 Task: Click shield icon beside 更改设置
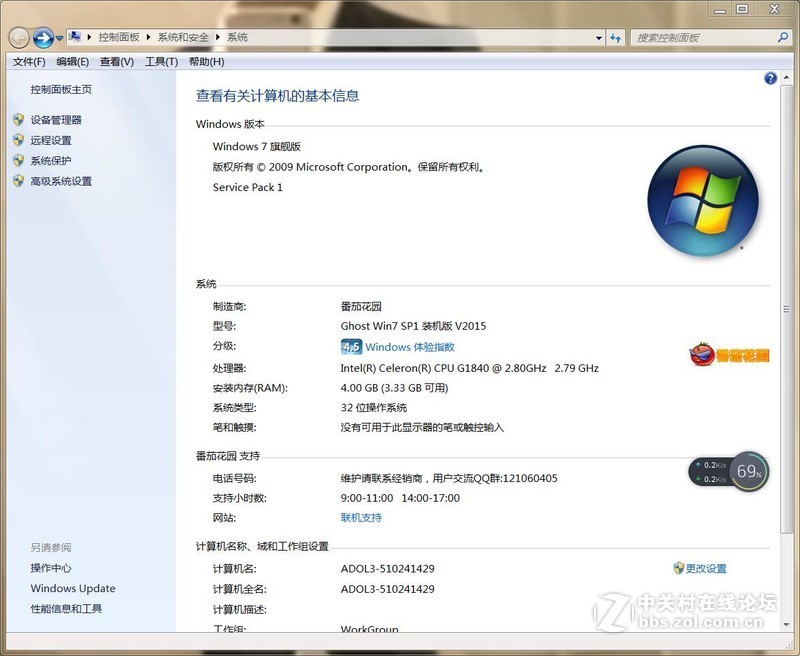pyautogui.click(x=679, y=568)
